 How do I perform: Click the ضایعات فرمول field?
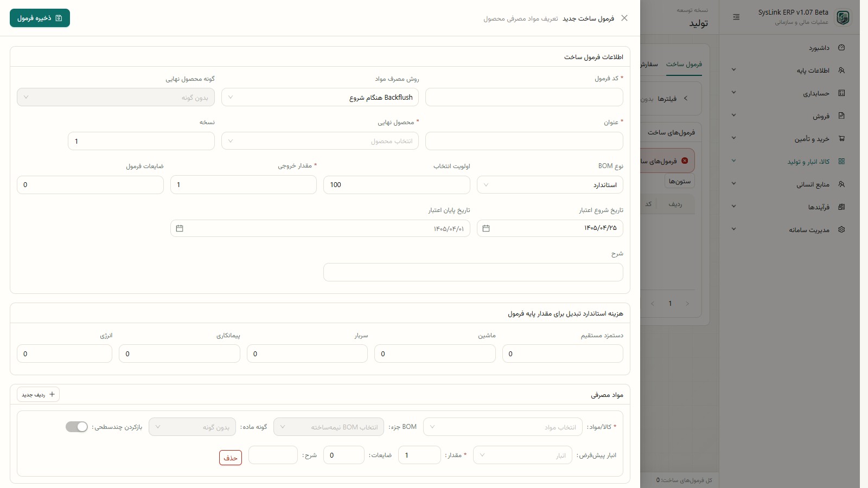tap(90, 185)
